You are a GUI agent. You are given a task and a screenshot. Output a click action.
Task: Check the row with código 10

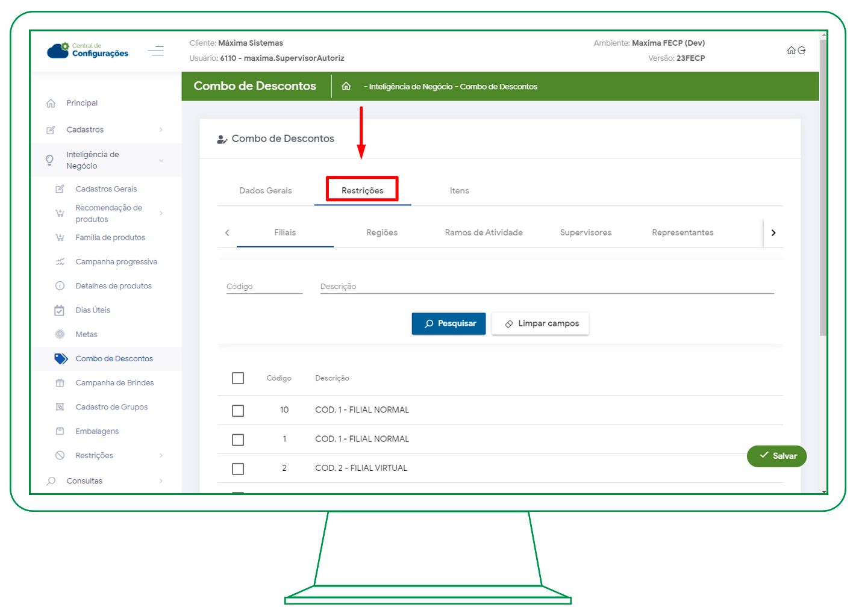(x=238, y=411)
